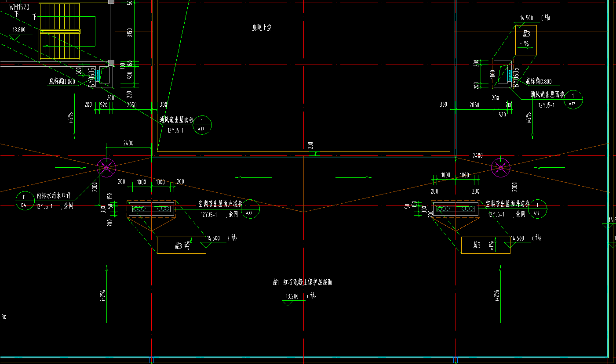This screenshot has height=364, width=616.
Task: Select roof drain symbol with 内排水雨水口详 leader
Action: (x=106, y=167)
